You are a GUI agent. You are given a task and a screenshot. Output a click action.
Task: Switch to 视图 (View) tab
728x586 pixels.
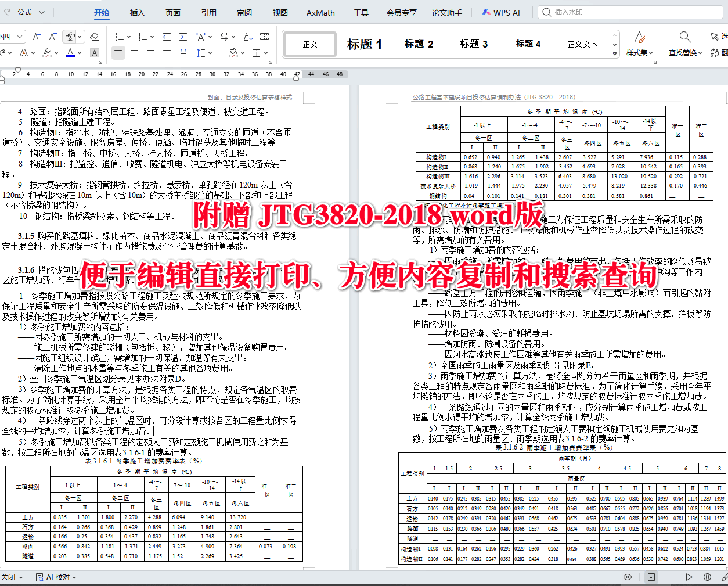click(x=280, y=12)
